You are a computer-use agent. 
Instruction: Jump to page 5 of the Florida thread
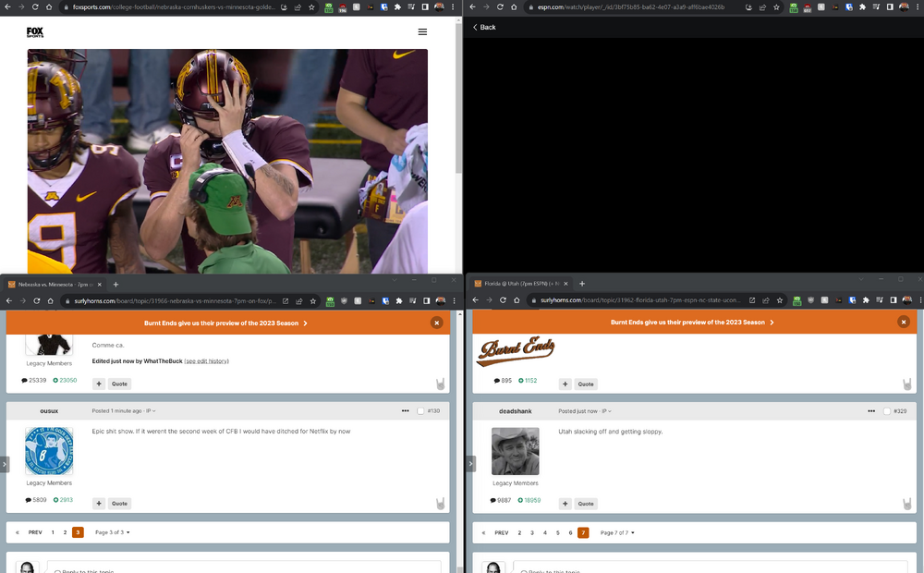coord(558,532)
